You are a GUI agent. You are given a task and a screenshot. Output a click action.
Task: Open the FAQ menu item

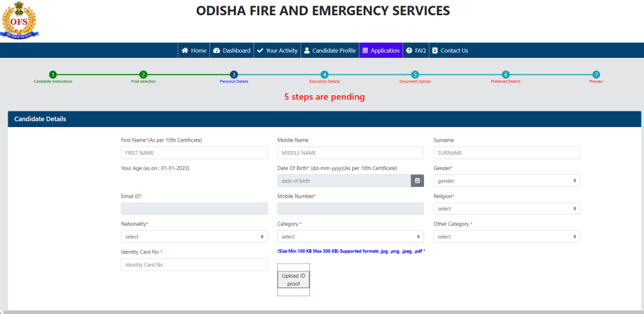point(416,50)
